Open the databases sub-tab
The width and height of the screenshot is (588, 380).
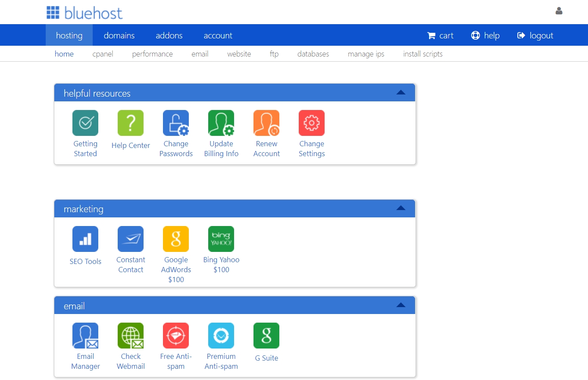(x=313, y=54)
